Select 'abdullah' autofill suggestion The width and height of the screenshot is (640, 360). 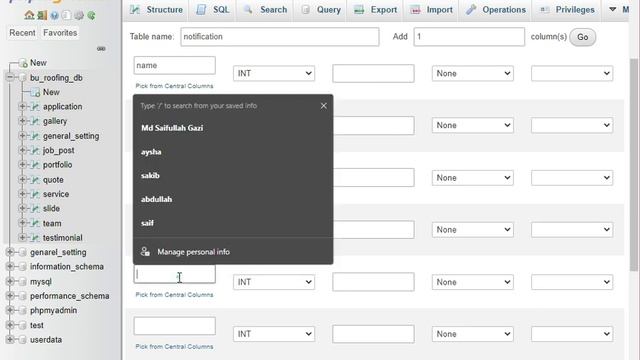tap(233, 199)
